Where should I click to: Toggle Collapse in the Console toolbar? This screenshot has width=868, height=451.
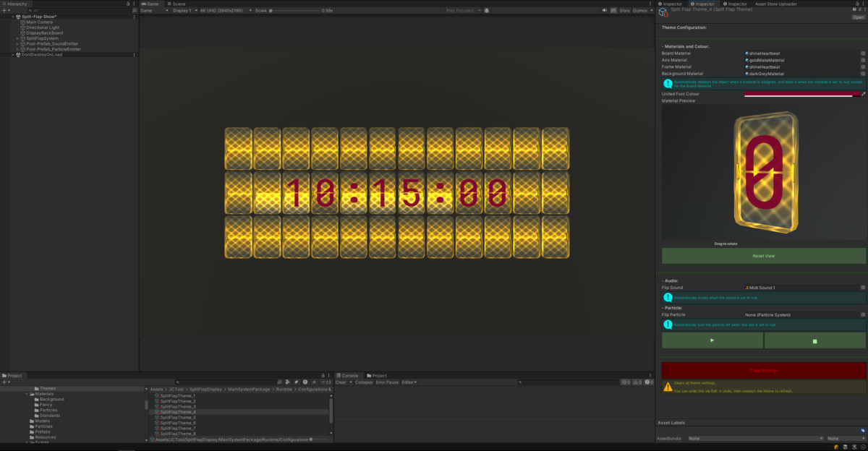tap(364, 382)
